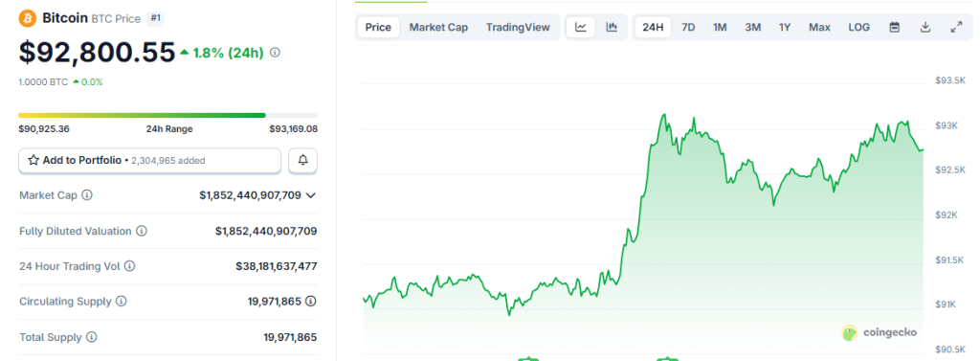Click the $38,181,637,477 trading volume value
The width and height of the screenshot is (980, 361).
(277, 266)
